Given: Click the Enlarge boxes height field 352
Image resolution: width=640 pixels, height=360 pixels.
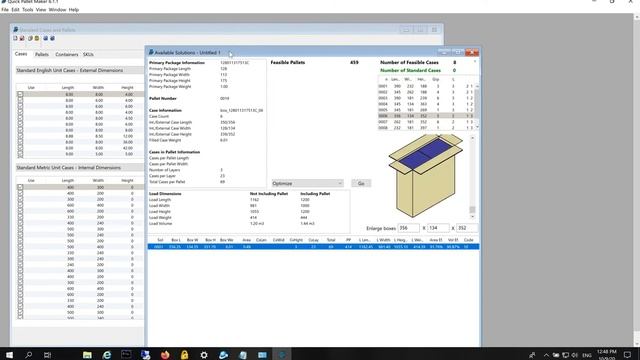Looking at the screenshot, I should pos(467,228).
